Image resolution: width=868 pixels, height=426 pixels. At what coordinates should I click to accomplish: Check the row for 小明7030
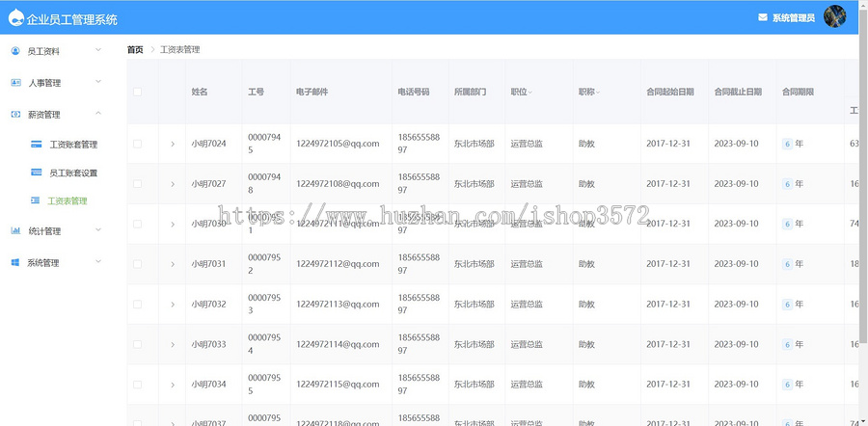(x=137, y=224)
